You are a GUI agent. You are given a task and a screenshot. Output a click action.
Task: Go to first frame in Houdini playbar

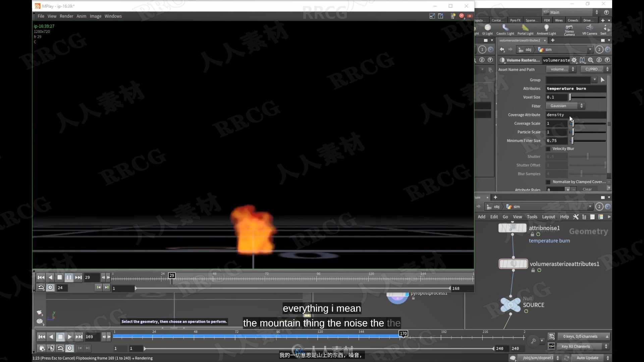(42, 337)
